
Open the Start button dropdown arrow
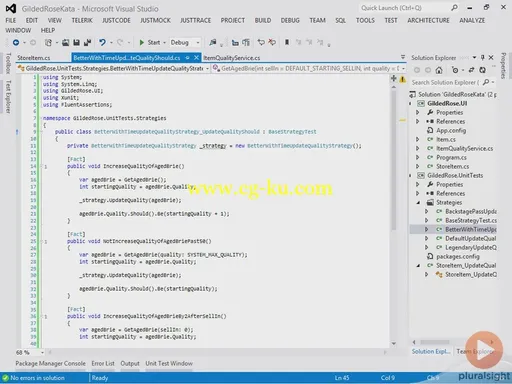[164, 43]
